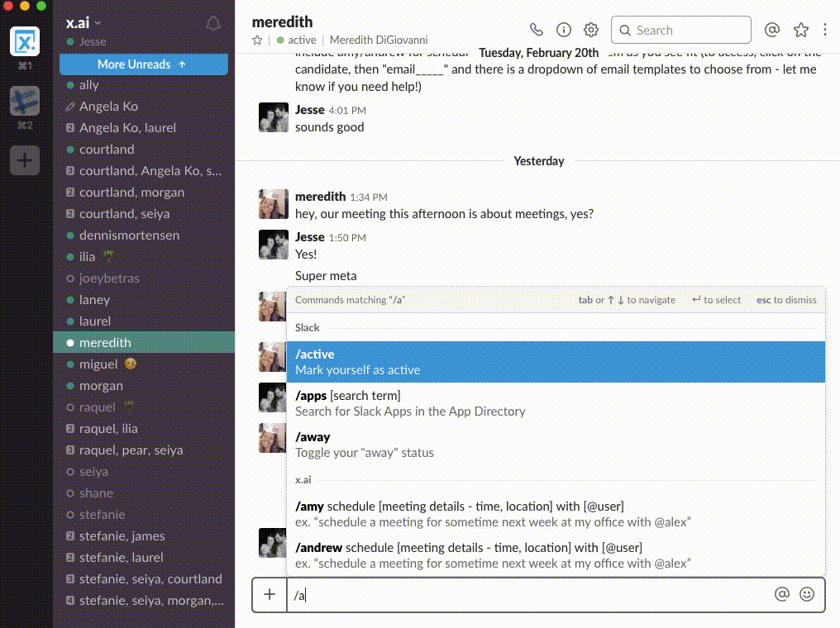The height and width of the screenshot is (628, 840).
Task: Open courtland, Angela Ko group conversation
Action: (144, 171)
